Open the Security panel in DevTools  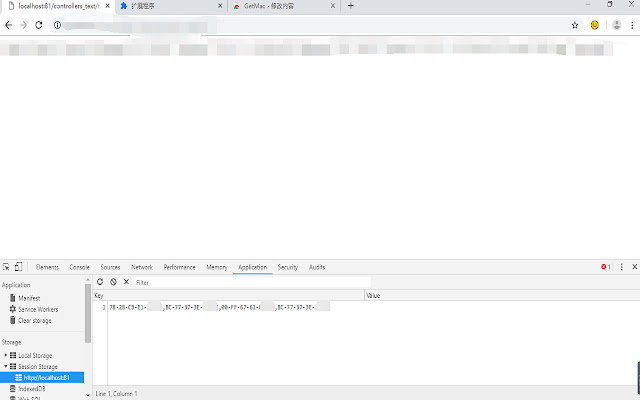click(288, 267)
